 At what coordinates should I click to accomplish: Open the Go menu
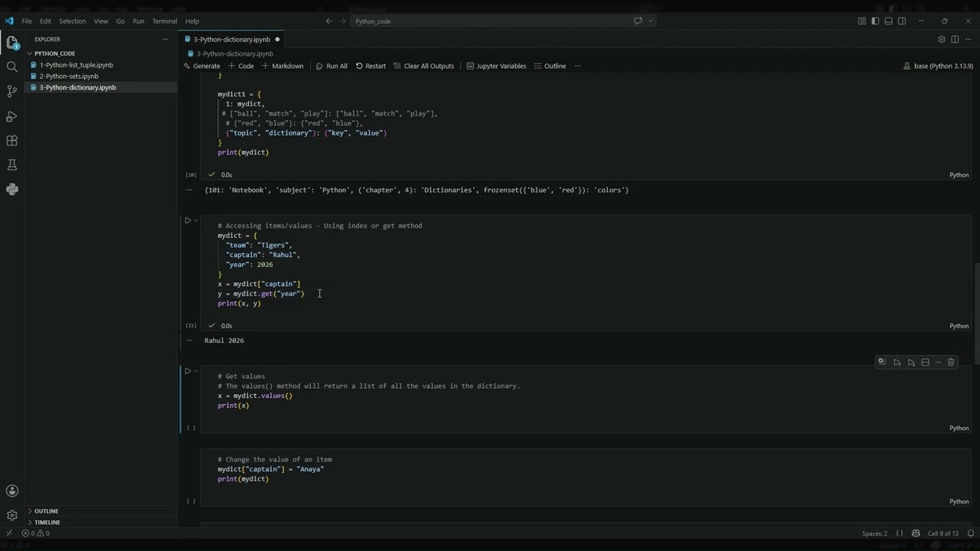click(120, 21)
